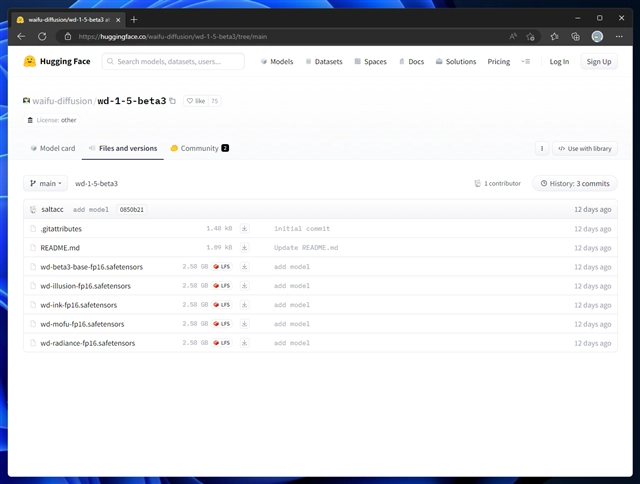This screenshot has height=484, width=640.
Task: Download README.md file
Action: 244,247
